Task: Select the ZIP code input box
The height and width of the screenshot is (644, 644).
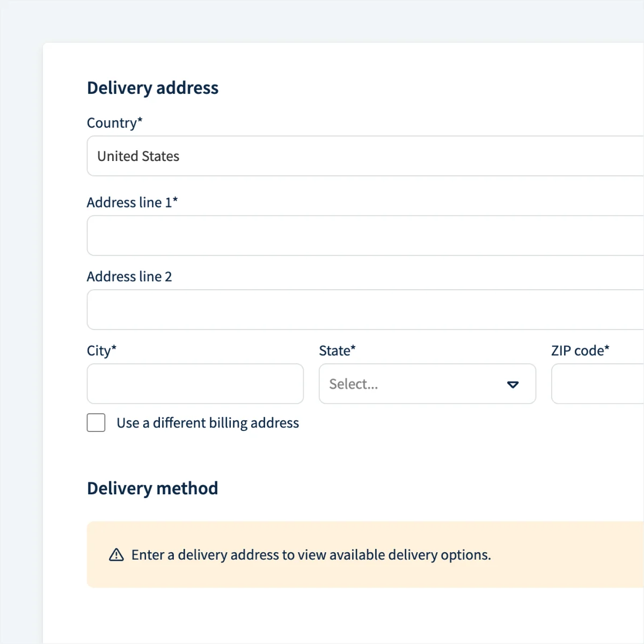Action: coord(597,384)
